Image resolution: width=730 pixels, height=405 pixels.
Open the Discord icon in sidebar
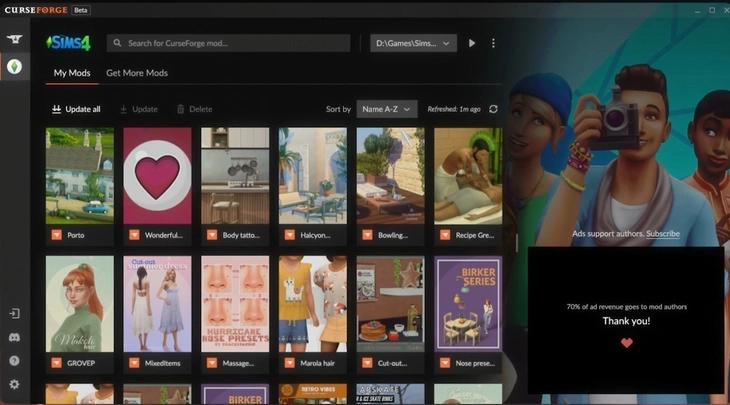14,337
